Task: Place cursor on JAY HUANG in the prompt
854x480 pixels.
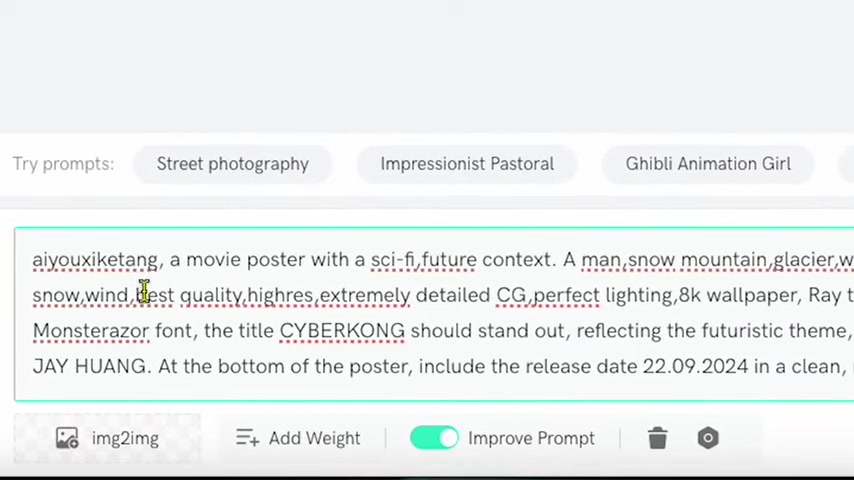Action: click(x=89, y=366)
